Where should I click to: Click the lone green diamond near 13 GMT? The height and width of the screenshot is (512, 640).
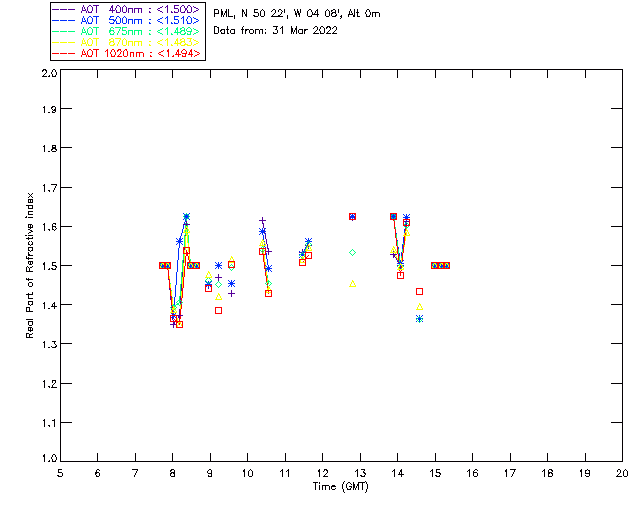click(353, 253)
